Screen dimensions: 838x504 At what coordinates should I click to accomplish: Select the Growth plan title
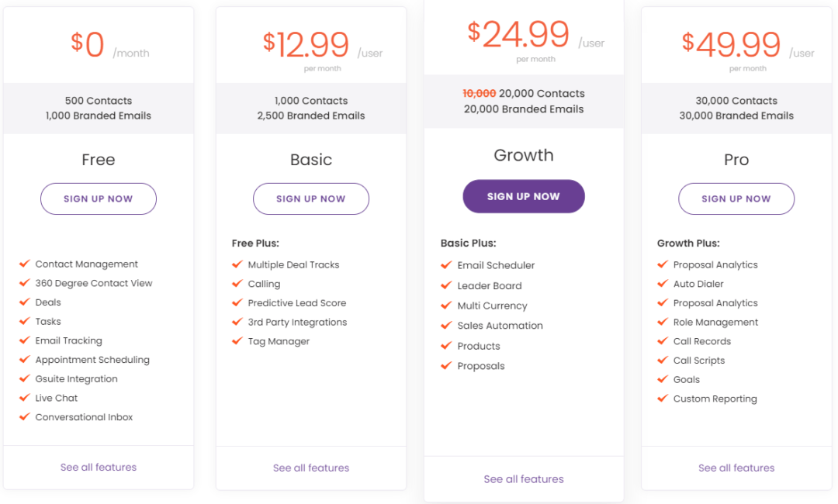coord(523,155)
